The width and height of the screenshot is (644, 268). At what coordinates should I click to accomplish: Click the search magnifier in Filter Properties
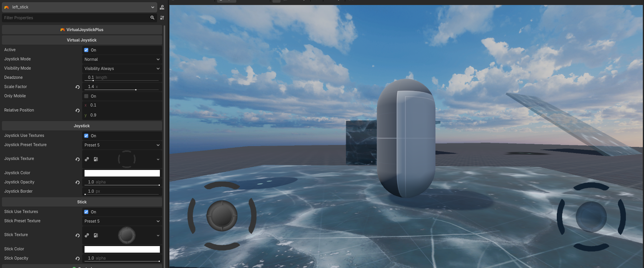[x=153, y=18]
